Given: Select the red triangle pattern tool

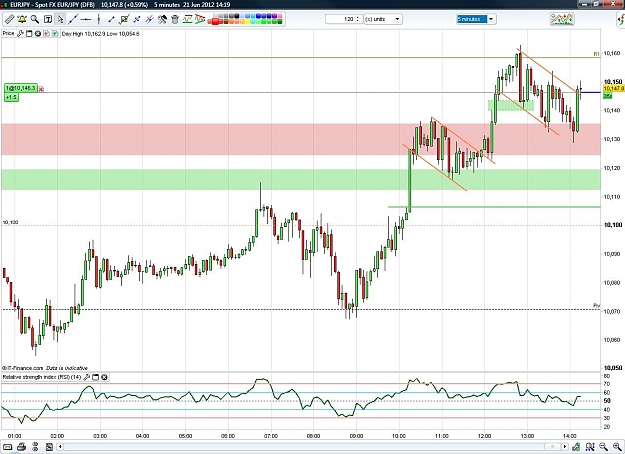Looking at the screenshot, I should coord(200,19).
